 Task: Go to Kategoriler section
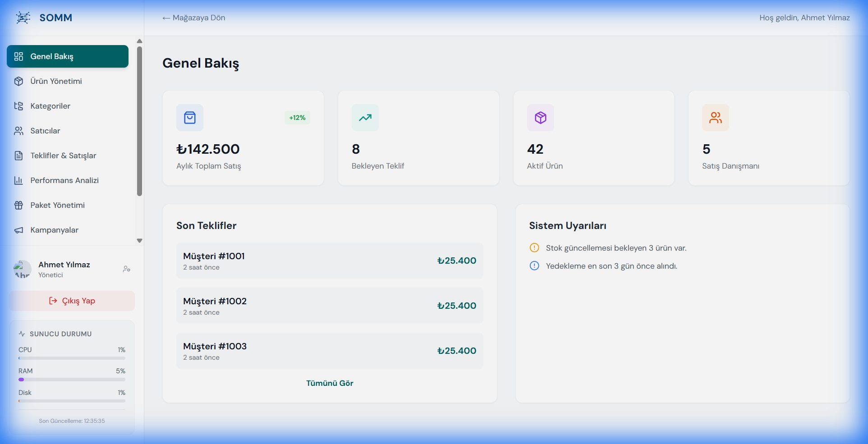pyautogui.click(x=50, y=106)
